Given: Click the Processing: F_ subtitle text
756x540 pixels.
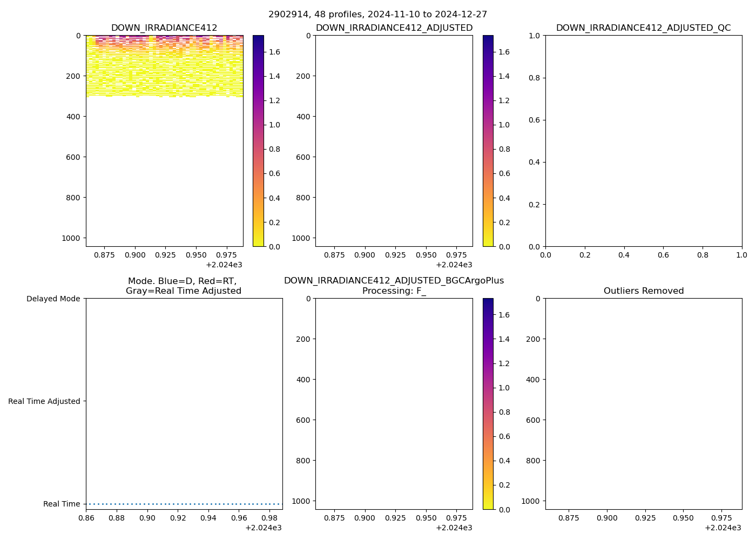Looking at the screenshot, I should [x=394, y=291].
